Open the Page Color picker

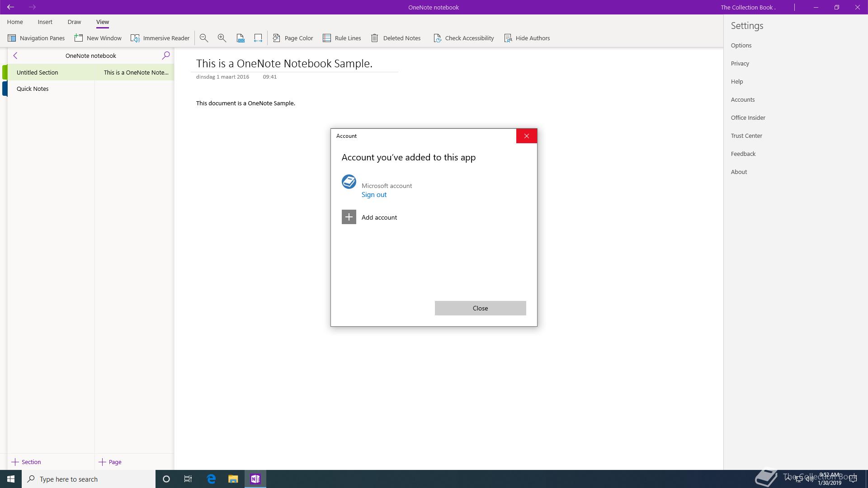293,38
